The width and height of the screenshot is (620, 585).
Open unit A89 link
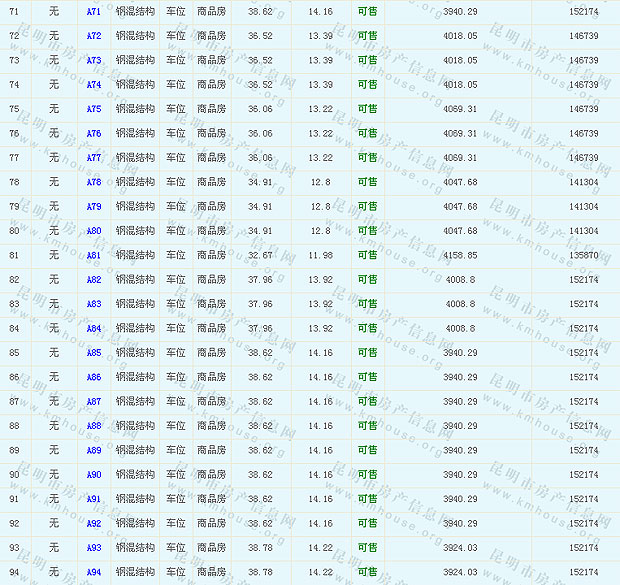pos(93,451)
